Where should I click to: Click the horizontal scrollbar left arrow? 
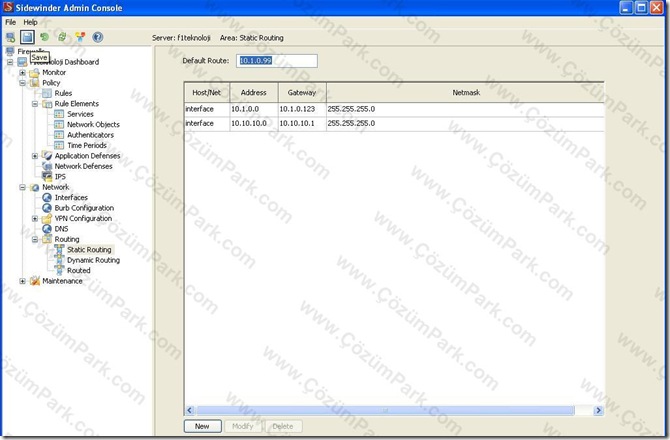[x=190, y=410]
